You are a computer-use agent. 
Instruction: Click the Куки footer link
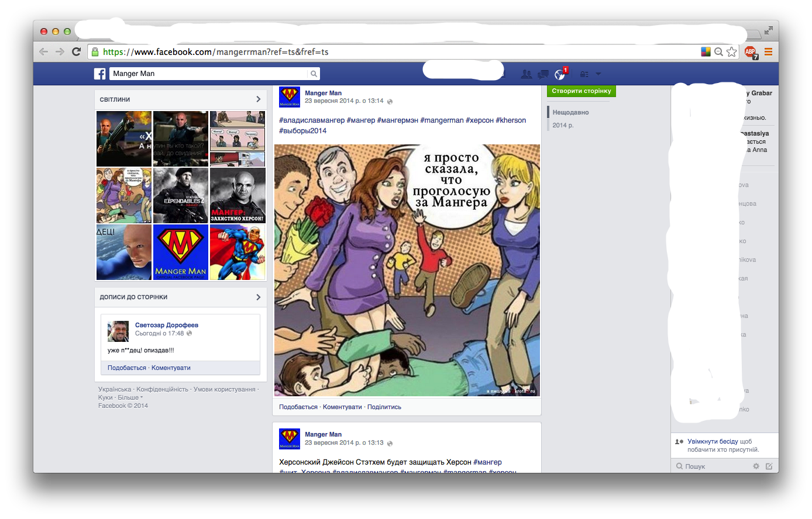(105, 397)
